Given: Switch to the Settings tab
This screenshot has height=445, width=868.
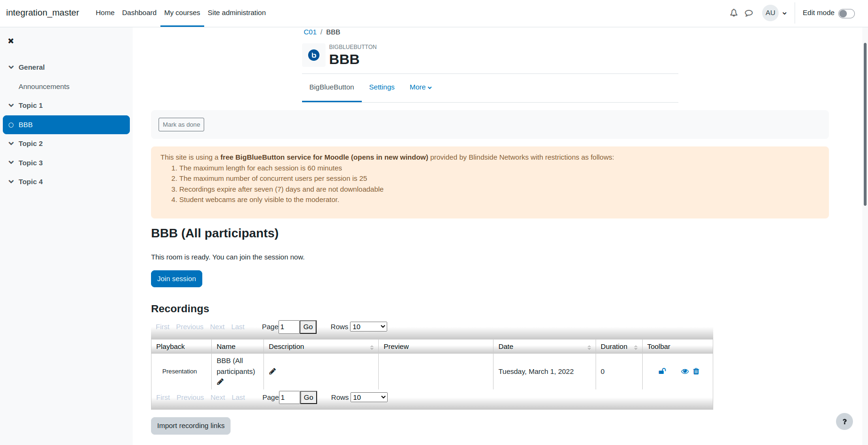Looking at the screenshot, I should (382, 87).
